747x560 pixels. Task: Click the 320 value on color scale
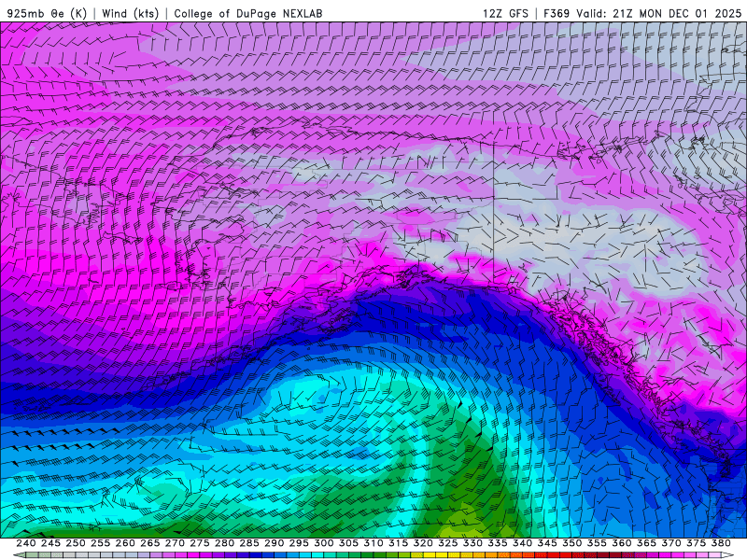click(x=423, y=543)
